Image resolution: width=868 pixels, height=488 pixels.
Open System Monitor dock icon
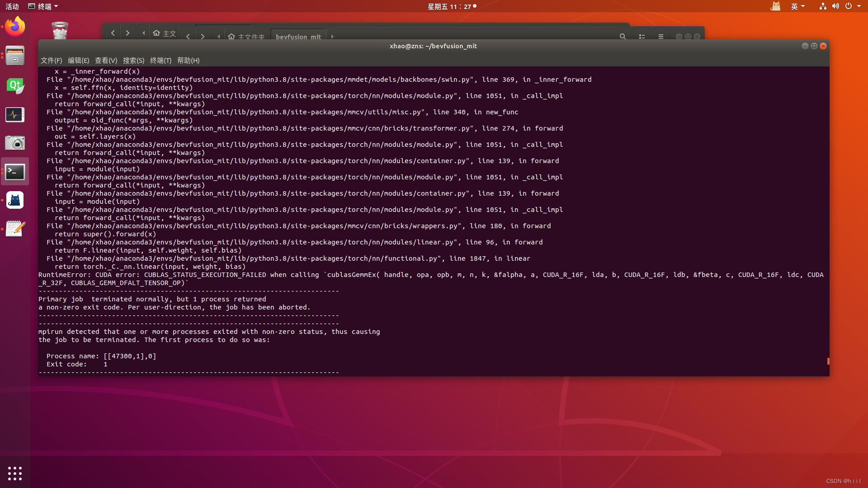coord(15,115)
